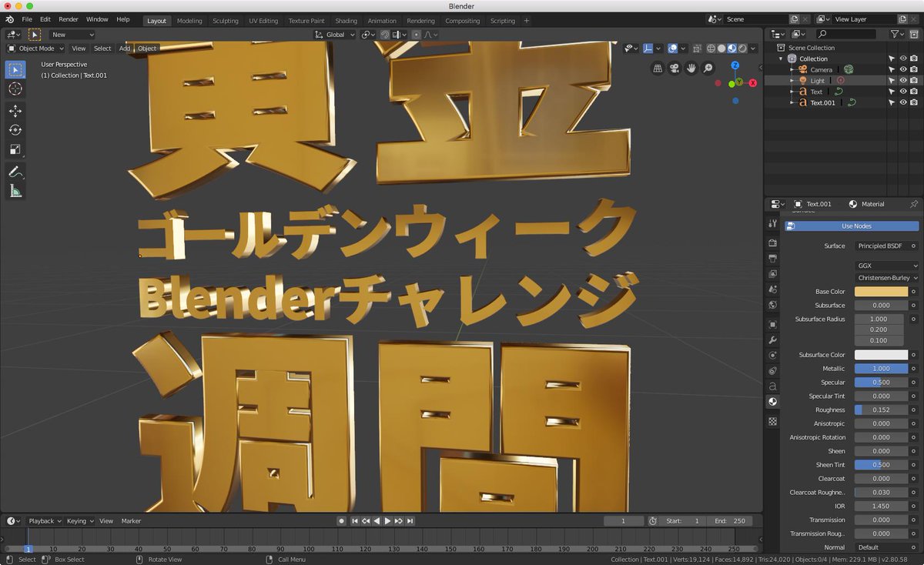The height and width of the screenshot is (565, 924).
Task: Toggle snapping magnet in header
Action: 386,35
